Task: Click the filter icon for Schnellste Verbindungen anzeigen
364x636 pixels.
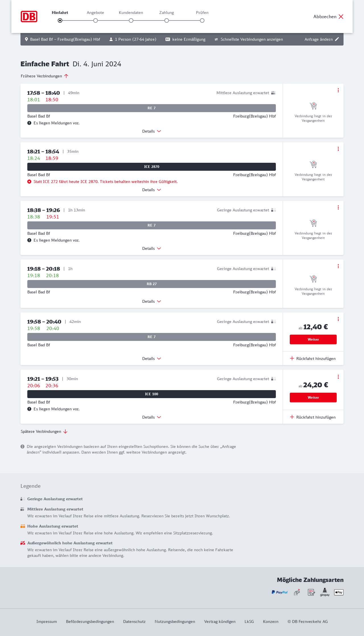Action: (x=216, y=39)
